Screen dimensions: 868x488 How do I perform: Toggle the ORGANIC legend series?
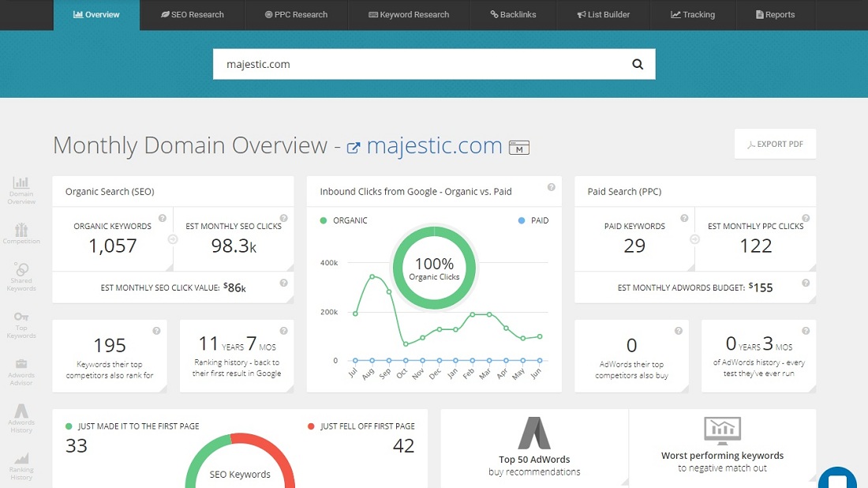tap(344, 220)
